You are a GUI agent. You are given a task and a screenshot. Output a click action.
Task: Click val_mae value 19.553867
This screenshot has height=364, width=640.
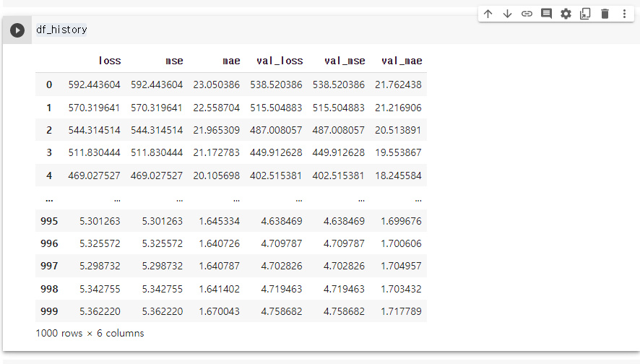(398, 152)
